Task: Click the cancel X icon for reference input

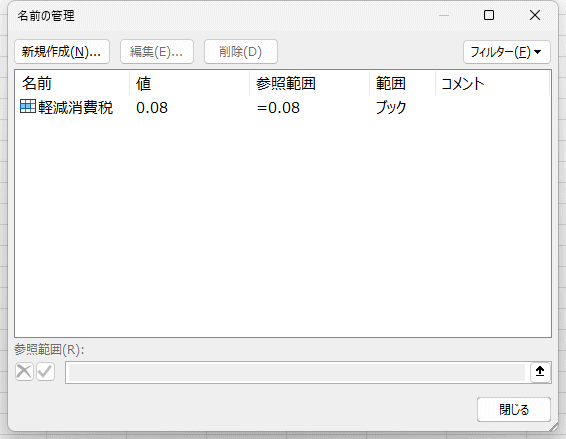Action: click(24, 371)
